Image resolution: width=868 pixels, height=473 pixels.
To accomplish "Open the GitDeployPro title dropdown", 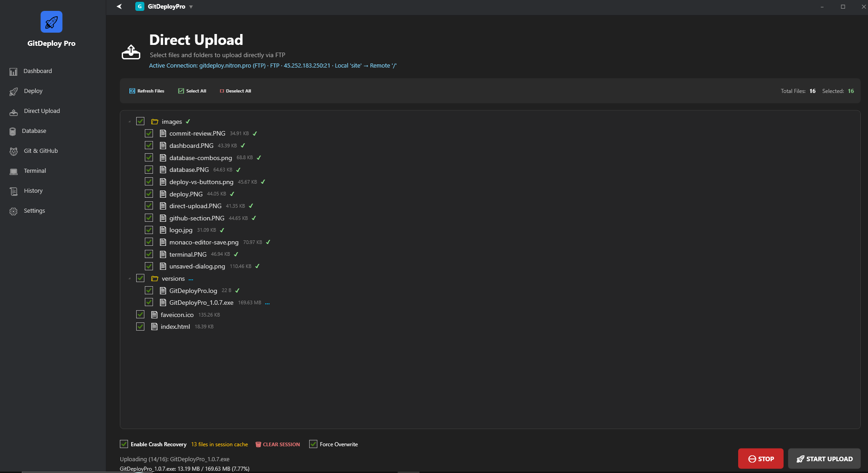I will (x=191, y=6).
